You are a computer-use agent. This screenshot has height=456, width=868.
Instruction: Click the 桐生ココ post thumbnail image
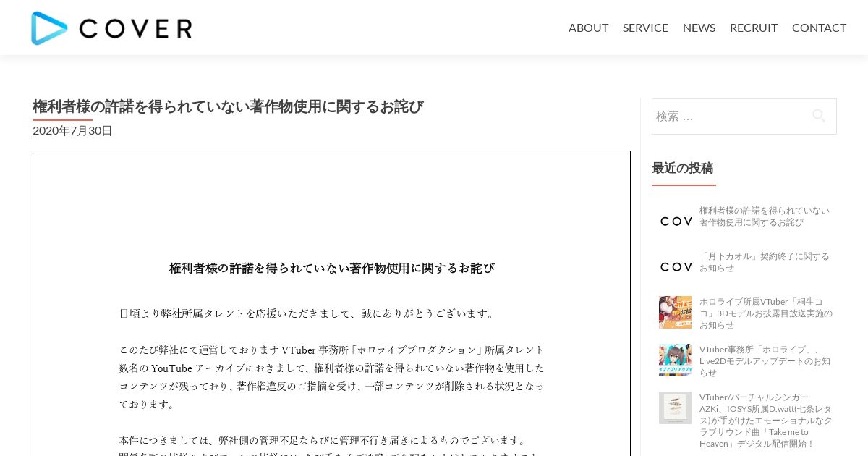point(675,312)
